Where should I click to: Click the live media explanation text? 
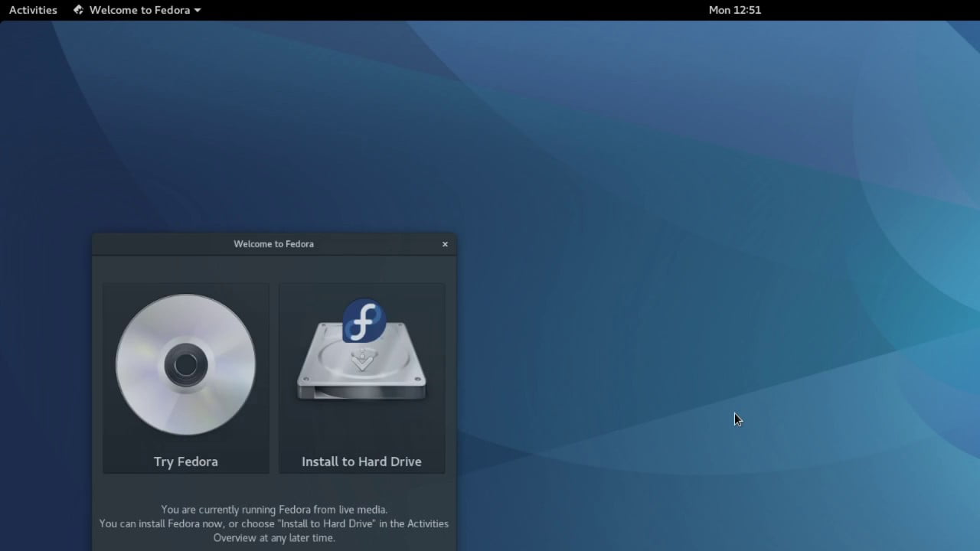(273, 523)
